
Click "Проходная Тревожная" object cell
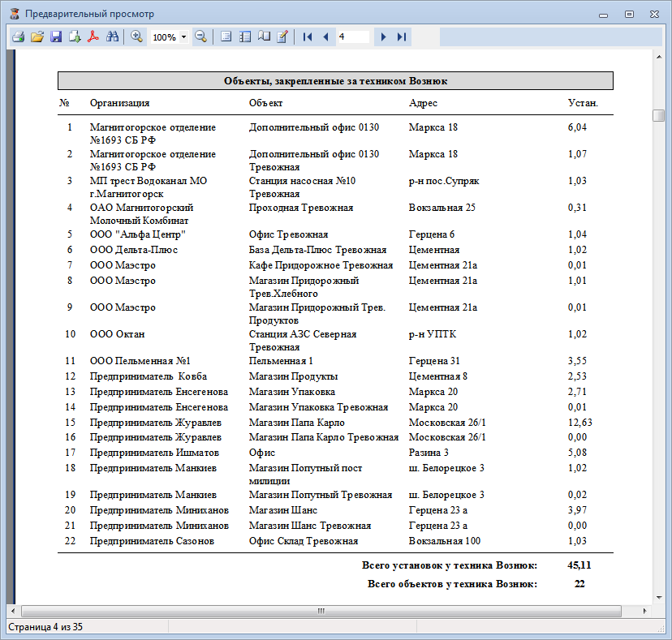(301, 208)
